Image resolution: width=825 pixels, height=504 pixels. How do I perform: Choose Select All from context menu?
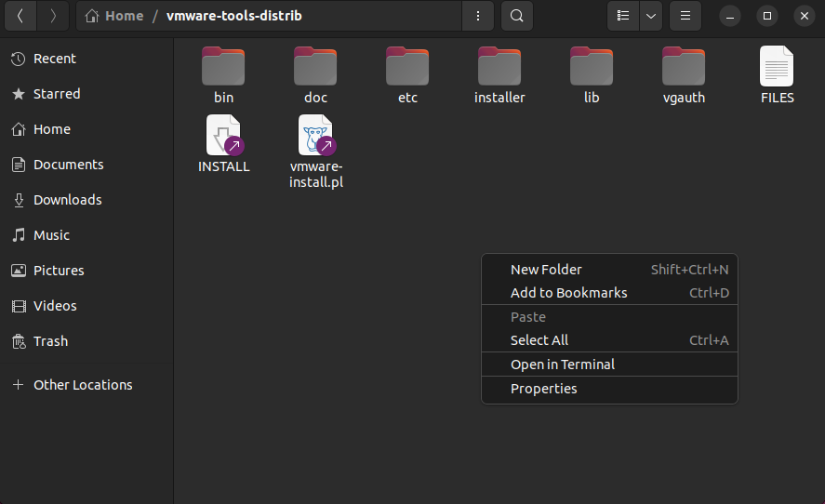609,339
